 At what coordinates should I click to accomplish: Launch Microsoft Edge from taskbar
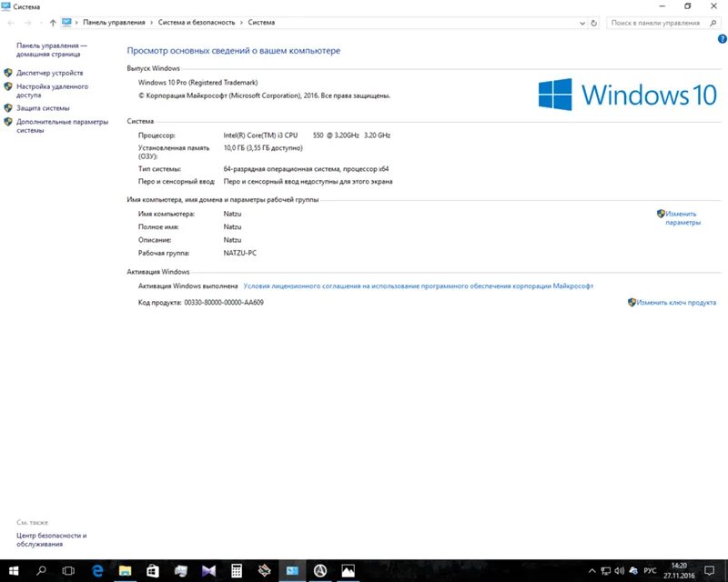pos(97,571)
